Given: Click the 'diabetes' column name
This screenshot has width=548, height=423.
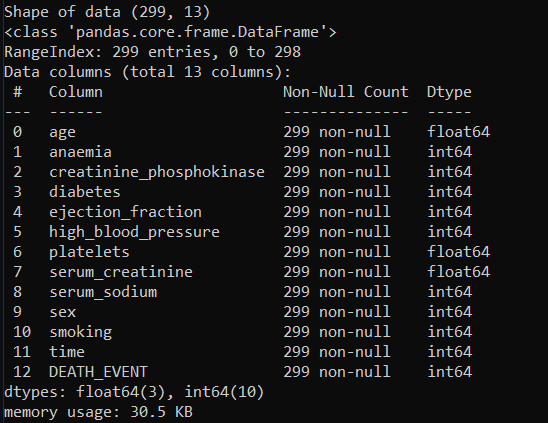Looking at the screenshot, I should coord(85,192).
